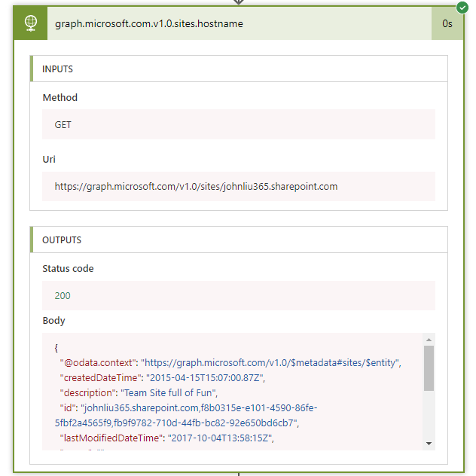Click the GET method value field
This screenshot has width=476, height=476.
pos(238,124)
